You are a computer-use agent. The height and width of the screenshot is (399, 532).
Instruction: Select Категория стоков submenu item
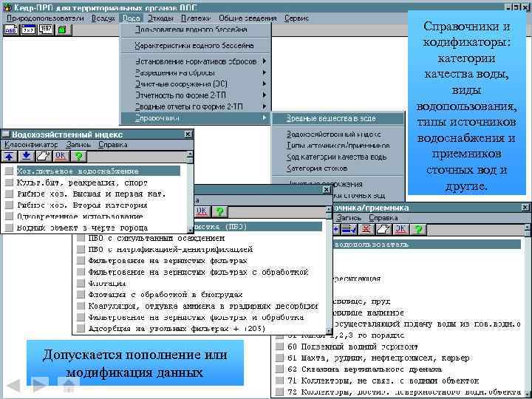point(338,168)
